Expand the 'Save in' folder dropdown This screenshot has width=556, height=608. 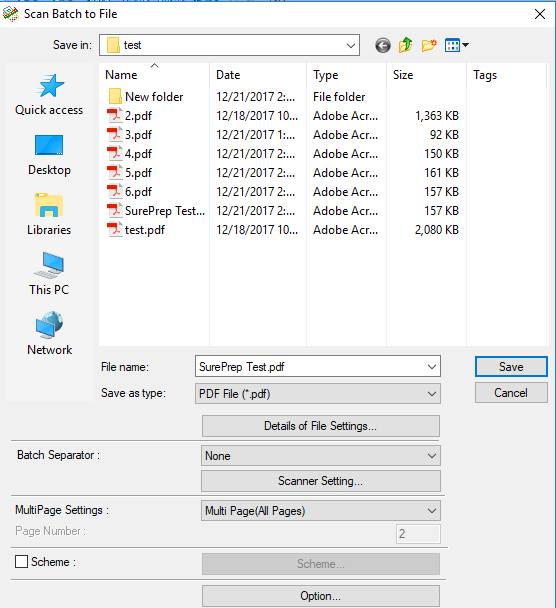351,45
